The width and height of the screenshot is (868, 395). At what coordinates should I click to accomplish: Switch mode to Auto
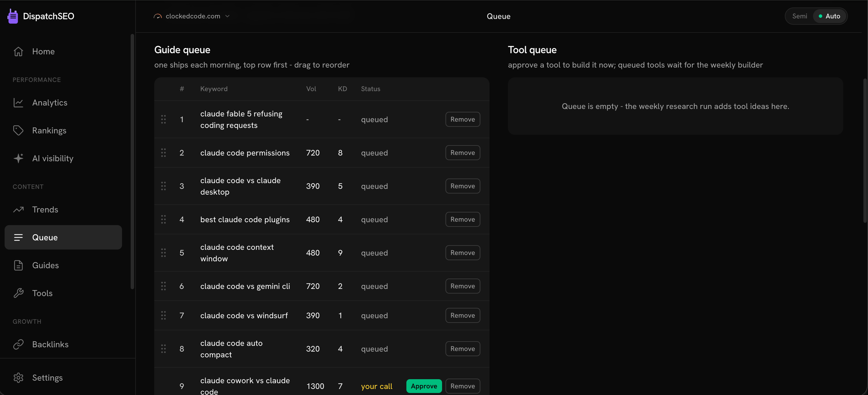click(x=829, y=16)
